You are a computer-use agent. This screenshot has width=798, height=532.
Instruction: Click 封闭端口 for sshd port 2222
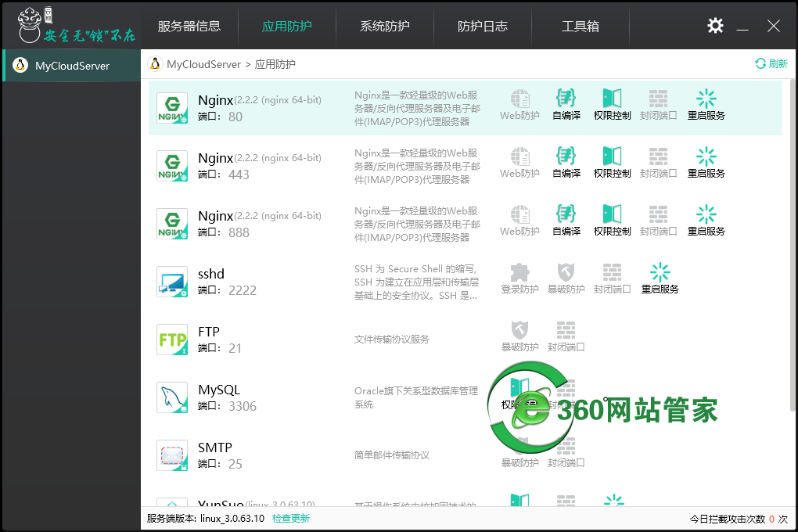613,279
